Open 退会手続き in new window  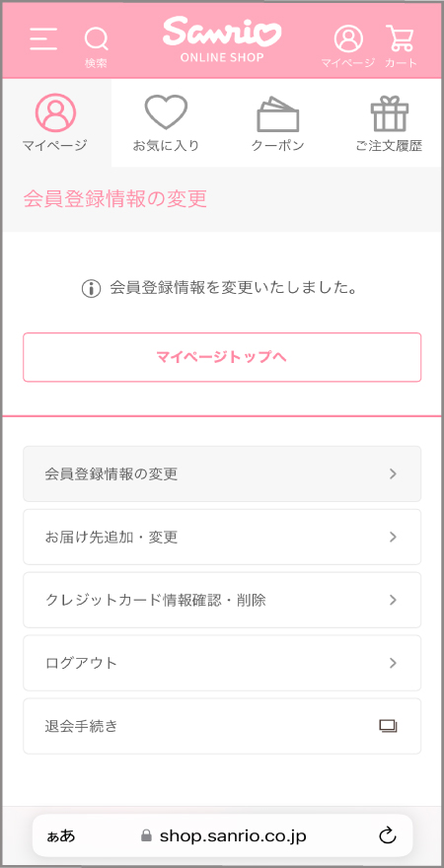pos(222,726)
